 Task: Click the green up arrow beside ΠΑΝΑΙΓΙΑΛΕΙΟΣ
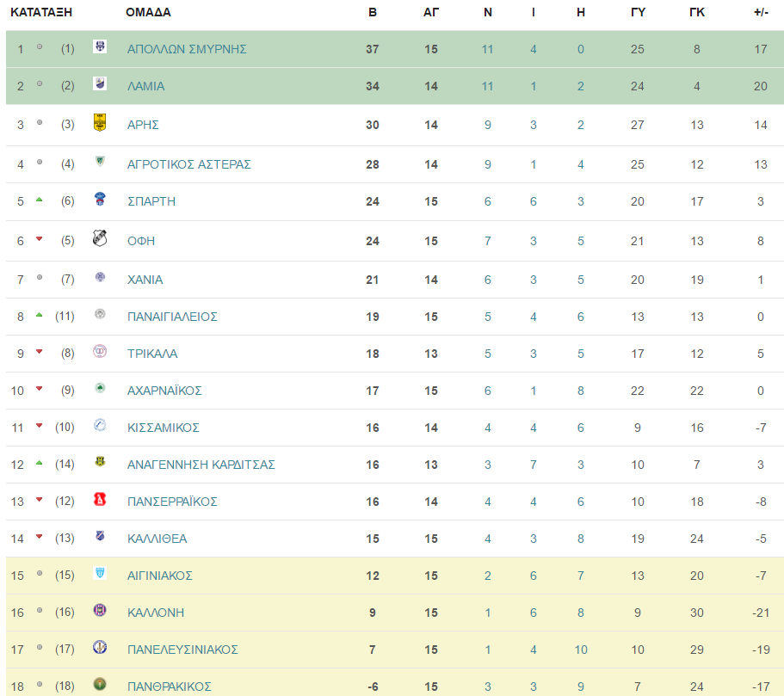tap(40, 316)
